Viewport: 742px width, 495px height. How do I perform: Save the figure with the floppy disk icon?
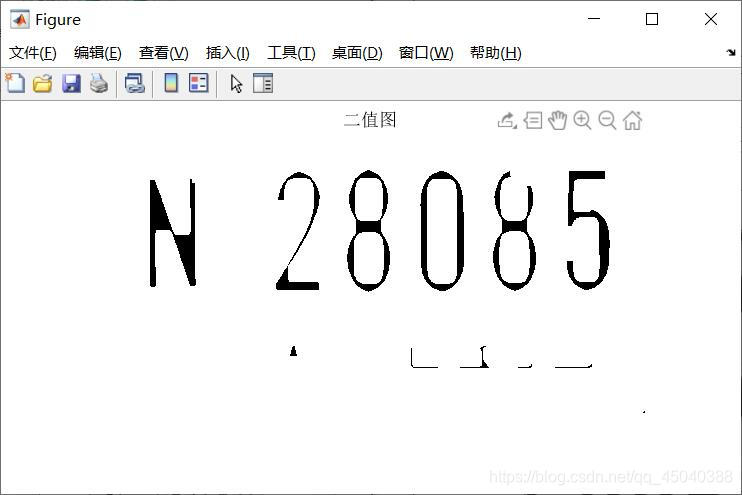tap(71, 83)
